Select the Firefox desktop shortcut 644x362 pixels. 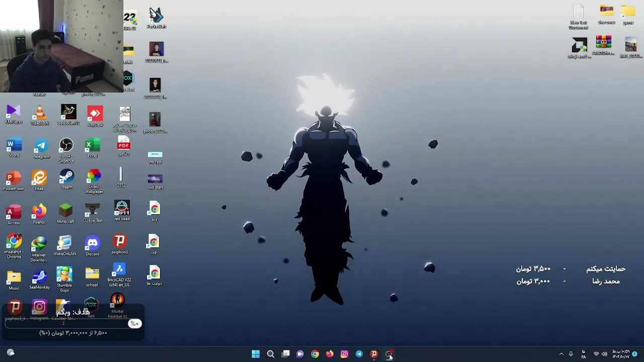point(39,214)
